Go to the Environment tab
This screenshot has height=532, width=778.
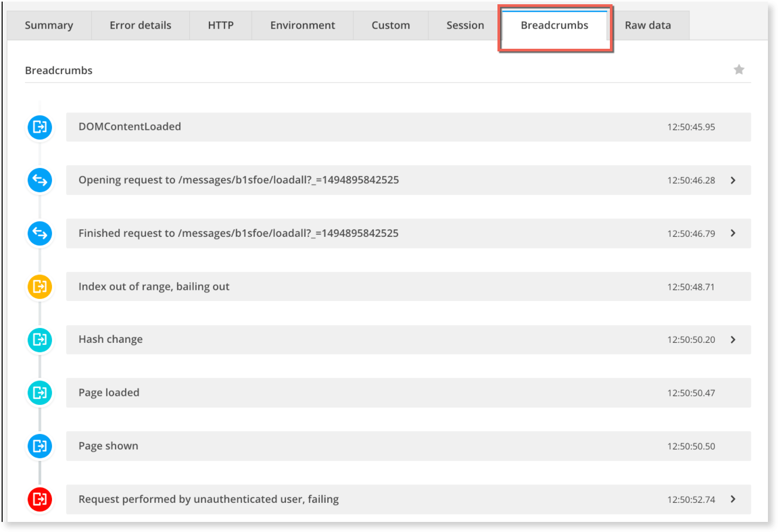302,25
